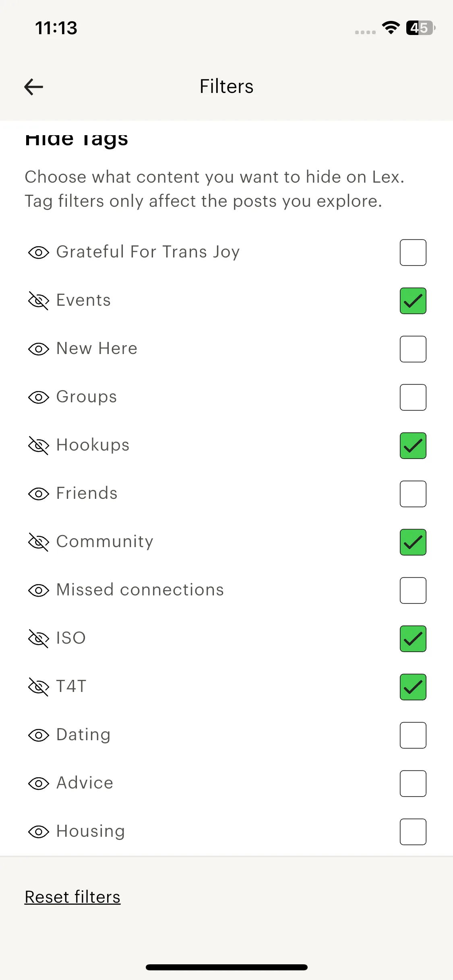This screenshot has width=453, height=980.
Task: Uncheck the ISO hide checkbox
Action: [413, 639]
